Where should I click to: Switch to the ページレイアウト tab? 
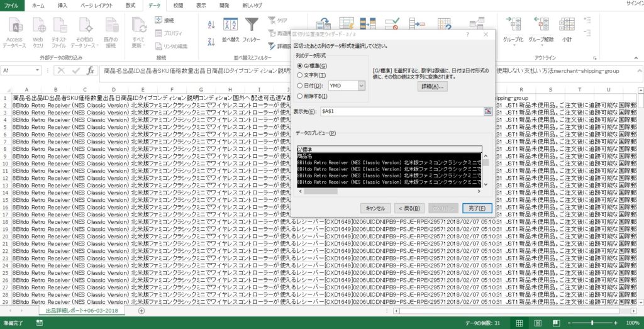96,5
